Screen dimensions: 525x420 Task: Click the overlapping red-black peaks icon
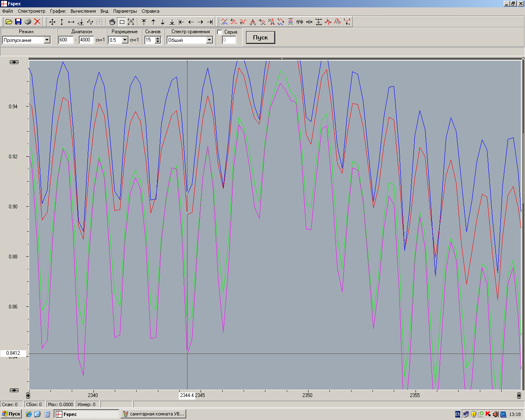point(253,22)
